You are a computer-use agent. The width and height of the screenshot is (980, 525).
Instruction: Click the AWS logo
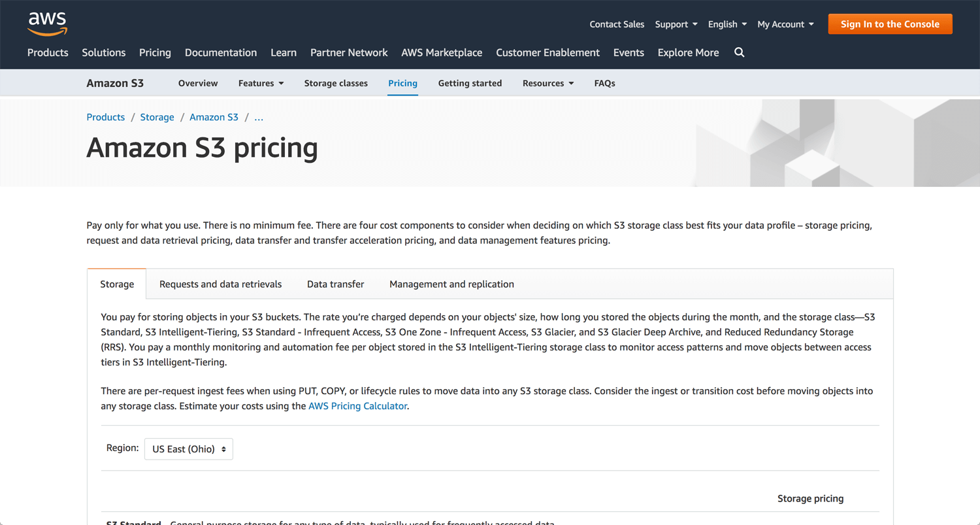coord(47,24)
